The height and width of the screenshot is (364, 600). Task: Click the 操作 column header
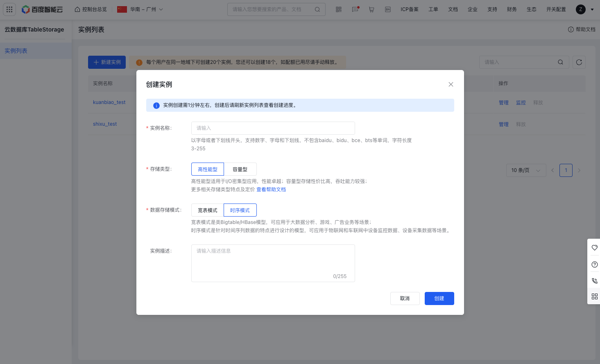click(x=503, y=84)
